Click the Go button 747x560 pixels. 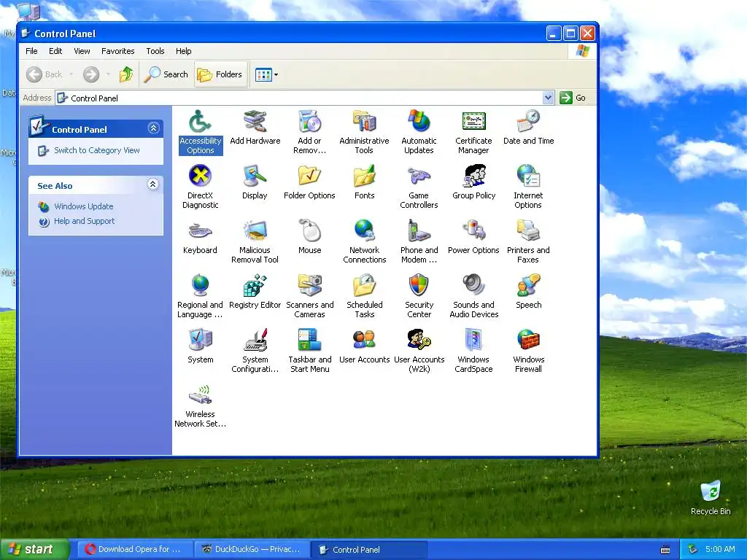tap(573, 98)
